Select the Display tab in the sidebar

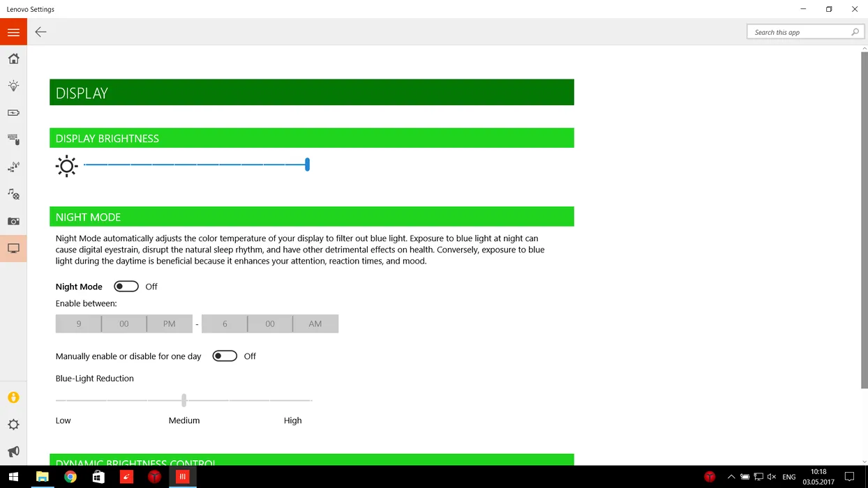pyautogui.click(x=13, y=249)
